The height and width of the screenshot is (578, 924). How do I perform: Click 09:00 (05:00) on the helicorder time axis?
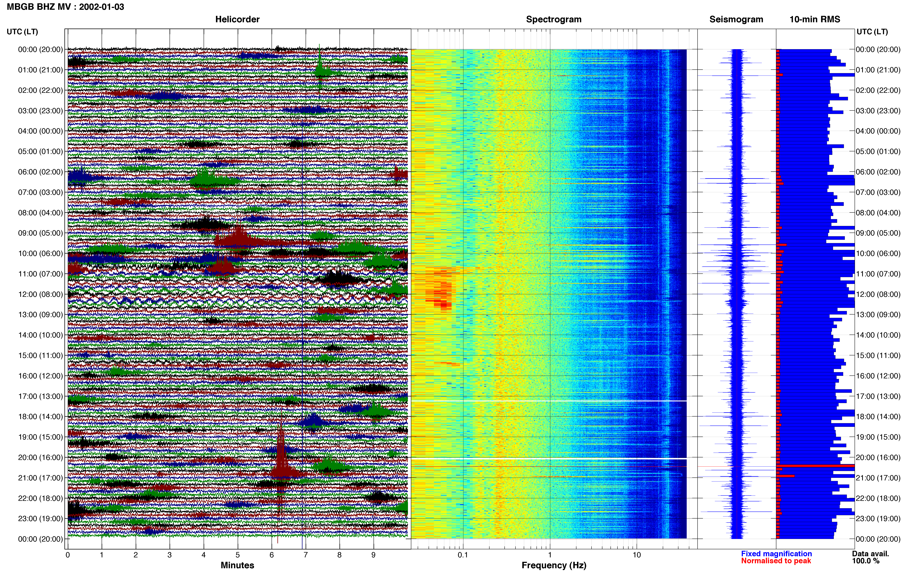(x=40, y=233)
